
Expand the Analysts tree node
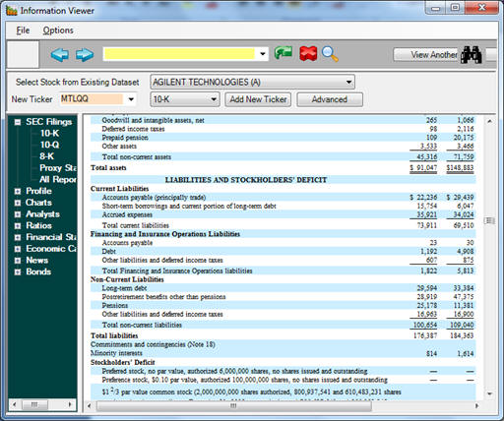18,214
